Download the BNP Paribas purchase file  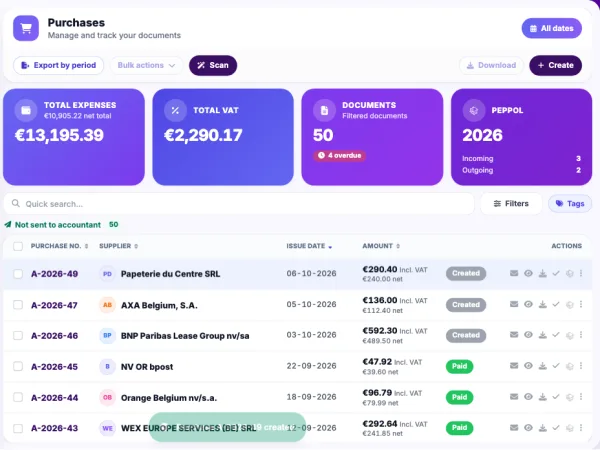point(543,335)
